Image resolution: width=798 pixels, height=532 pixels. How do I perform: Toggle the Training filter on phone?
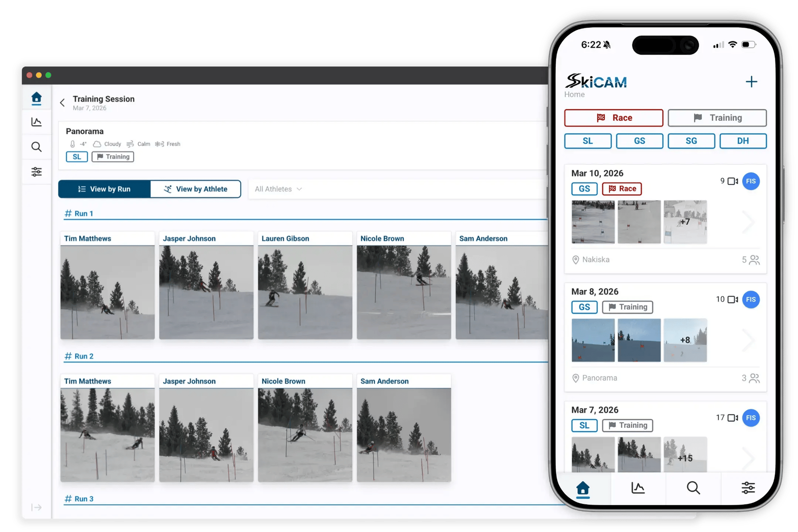tap(717, 118)
